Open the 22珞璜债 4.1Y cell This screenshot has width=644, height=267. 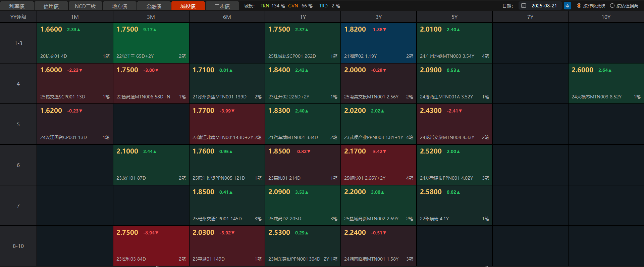[454, 205]
